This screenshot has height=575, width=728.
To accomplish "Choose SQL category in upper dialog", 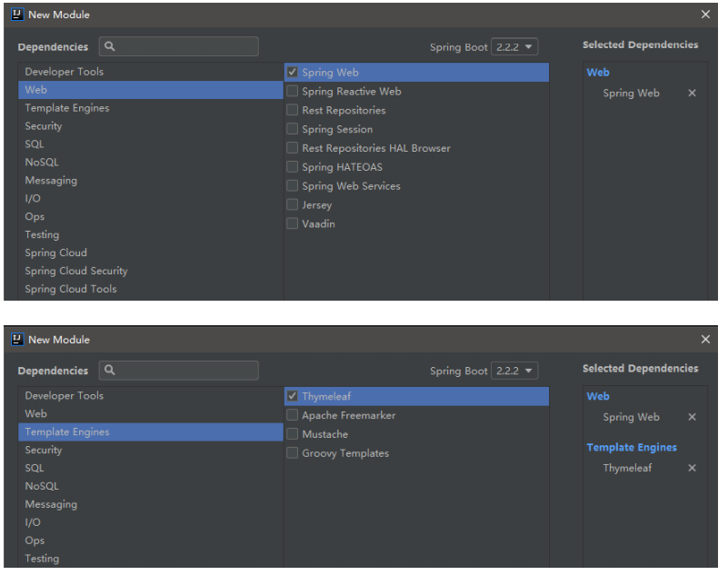I will tap(151, 144).
